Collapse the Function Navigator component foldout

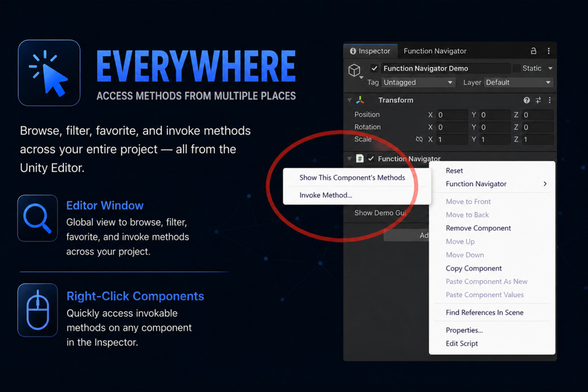tap(350, 158)
